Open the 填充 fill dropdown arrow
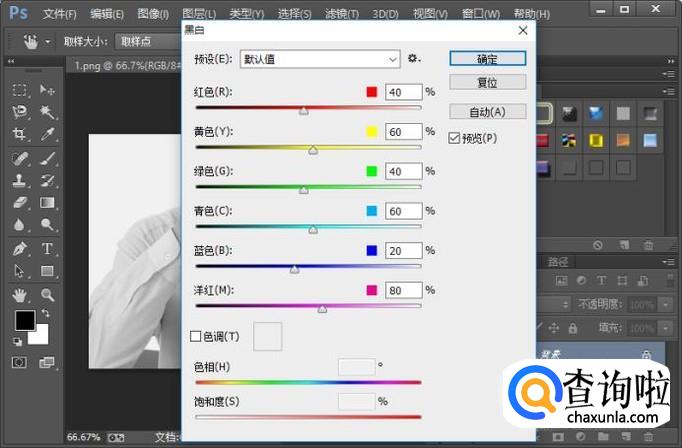 pos(665,328)
